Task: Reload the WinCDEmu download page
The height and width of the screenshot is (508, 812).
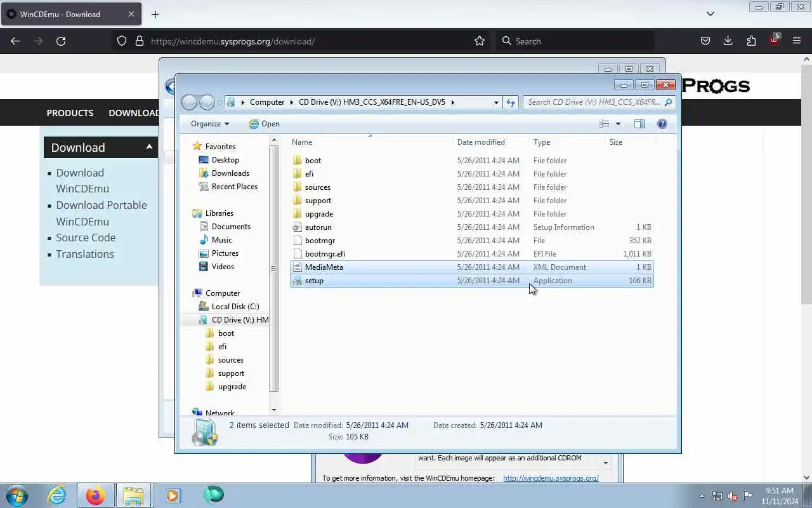Action: (x=61, y=41)
